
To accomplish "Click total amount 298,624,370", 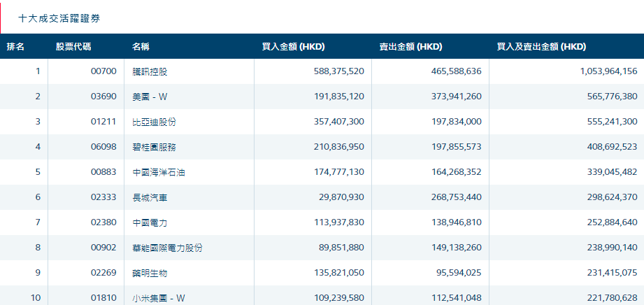I will [x=613, y=197].
